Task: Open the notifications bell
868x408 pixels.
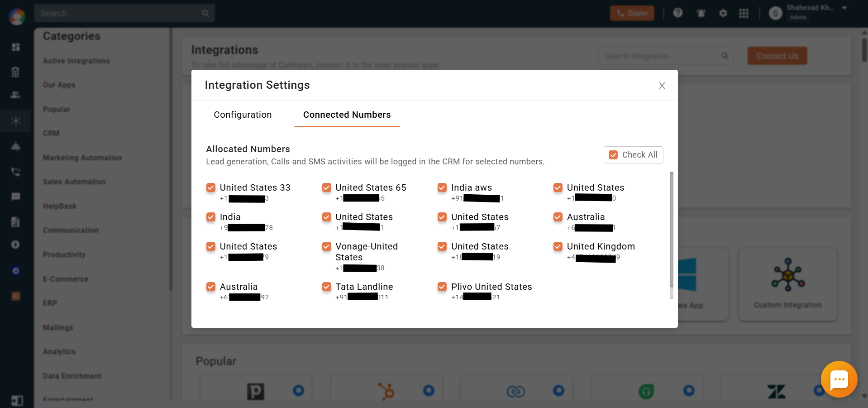Action: 701,13
